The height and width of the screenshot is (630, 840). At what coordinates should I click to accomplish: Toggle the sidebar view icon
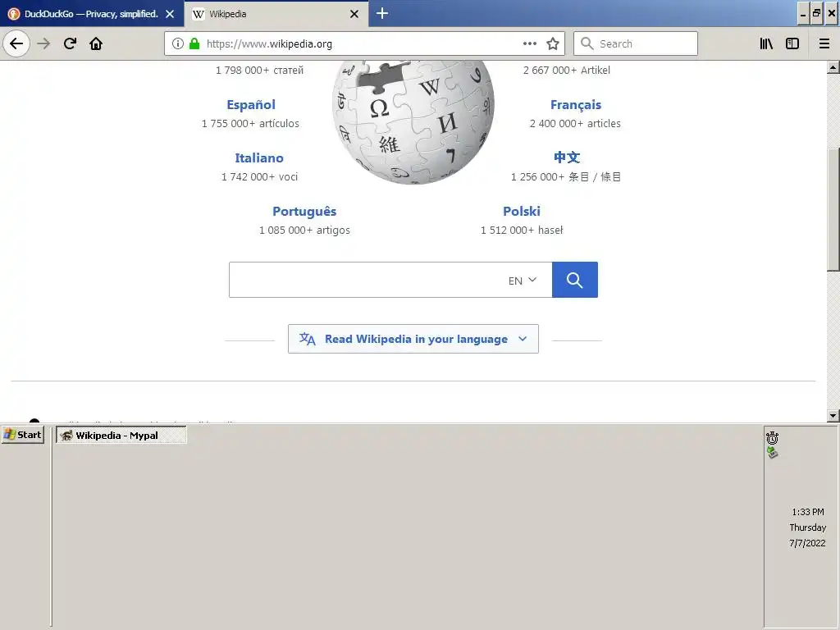(x=792, y=43)
